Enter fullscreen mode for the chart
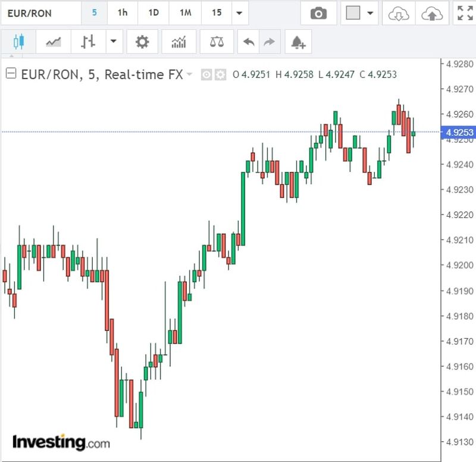Viewport: 476px width, 462px height. pyautogui.click(x=464, y=13)
